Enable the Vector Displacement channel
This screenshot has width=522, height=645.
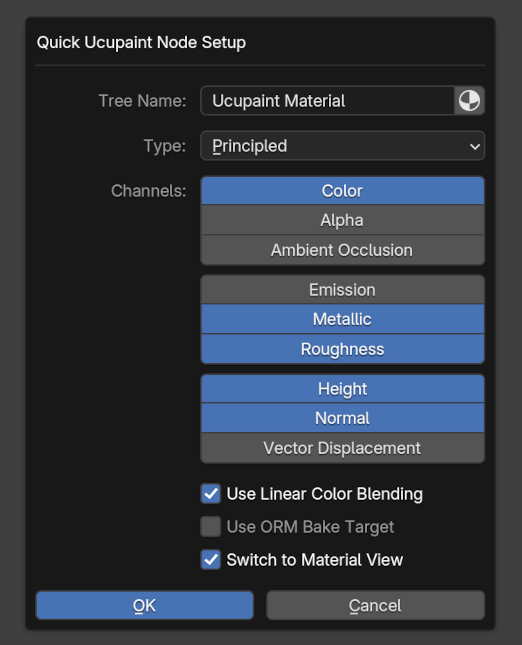click(342, 448)
